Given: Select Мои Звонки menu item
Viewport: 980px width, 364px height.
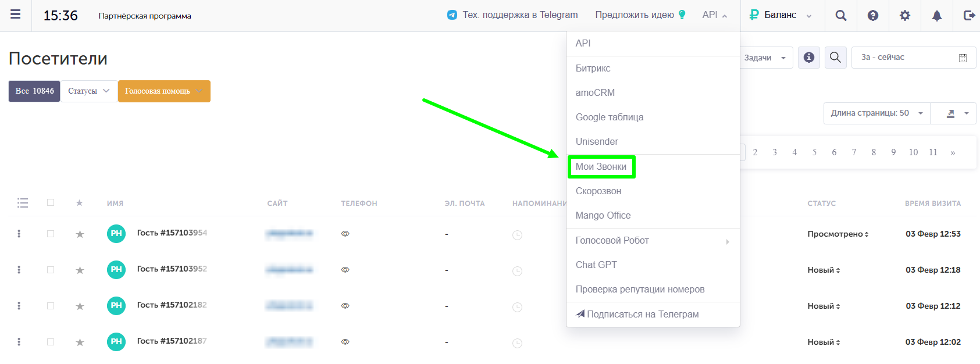Looking at the screenshot, I should click(x=601, y=167).
